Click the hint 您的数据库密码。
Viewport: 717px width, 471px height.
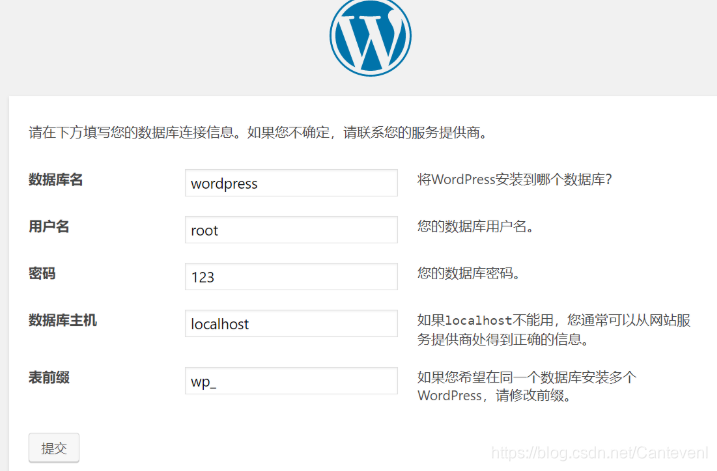tap(469, 273)
